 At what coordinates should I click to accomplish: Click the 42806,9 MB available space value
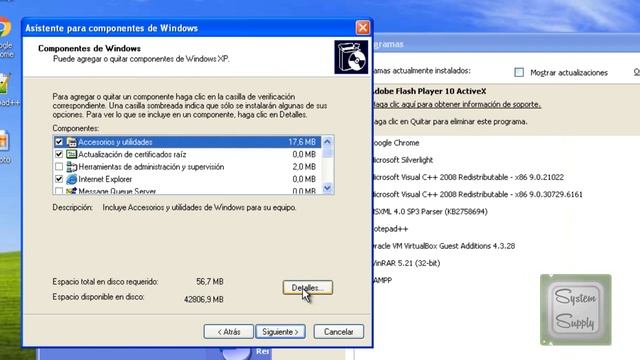click(x=204, y=299)
